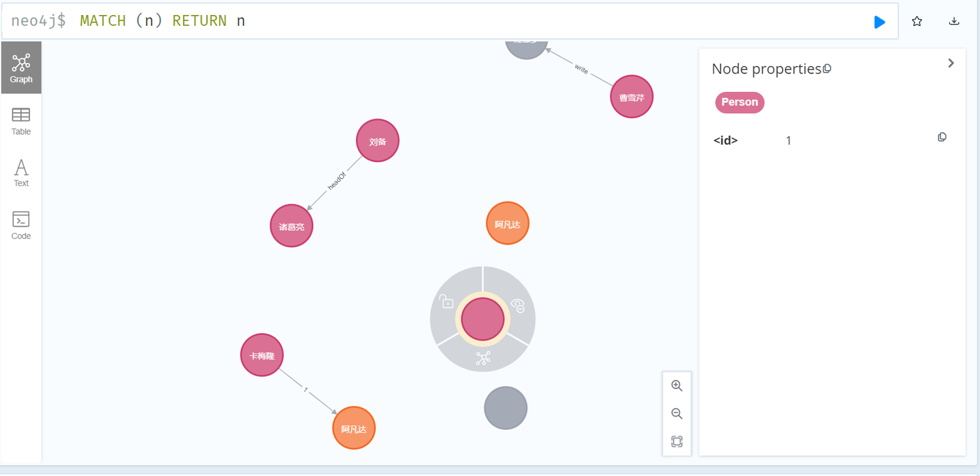Zoom in on the graph
This screenshot has height=476, width=980.
coord(676,385)
